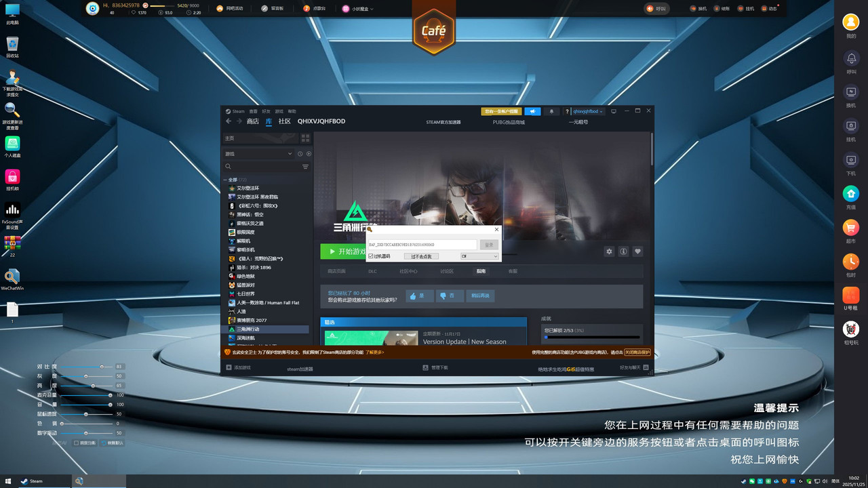Open WeChatWin desktop shortcut

(12, 280)
